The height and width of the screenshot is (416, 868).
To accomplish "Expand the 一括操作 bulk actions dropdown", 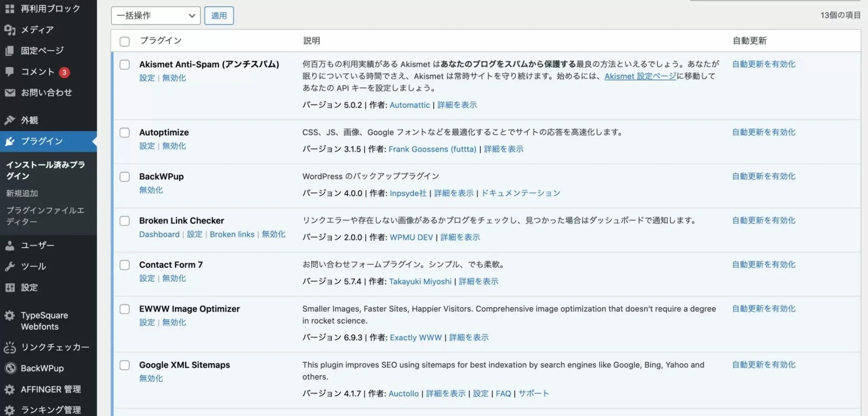I will [156, 16].
